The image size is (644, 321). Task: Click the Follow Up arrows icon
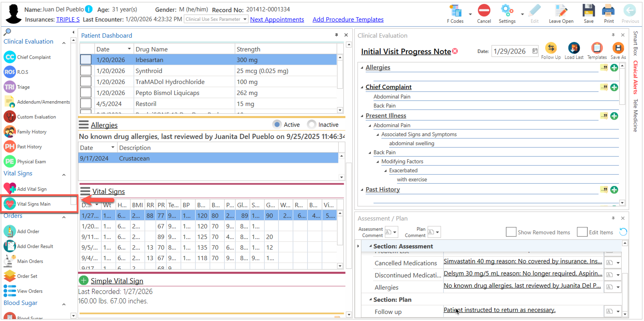551,48
